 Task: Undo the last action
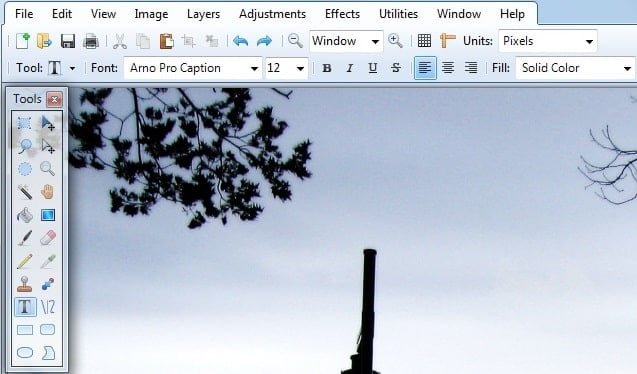(240, 41)
